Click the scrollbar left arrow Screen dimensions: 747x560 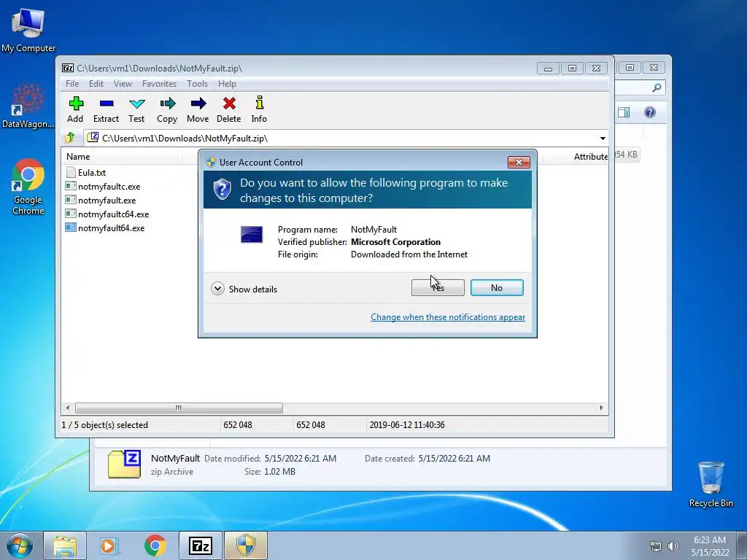68,408
